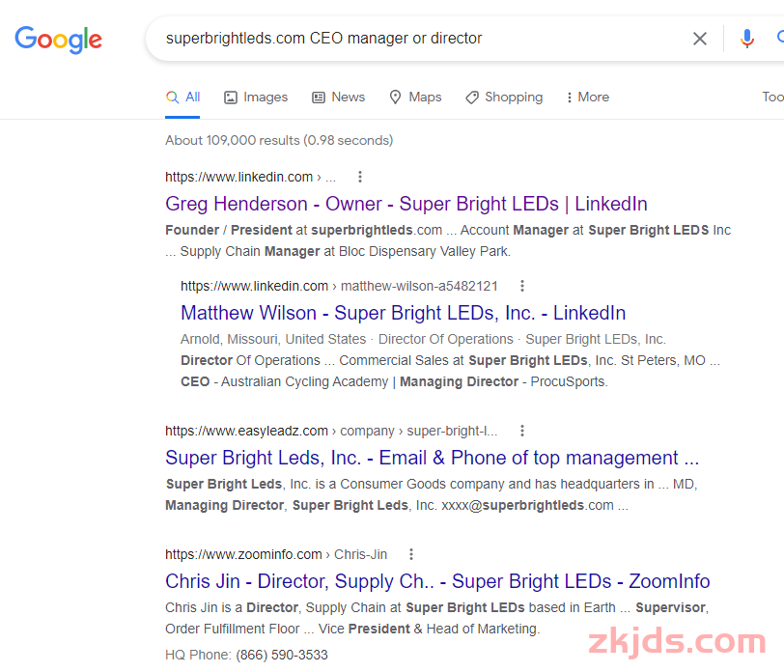The image size is (784, 672).
Task: Click the CEO - Australian Cycling Academy snippet line
Action: pyautogui.click(x=394, y=381)
